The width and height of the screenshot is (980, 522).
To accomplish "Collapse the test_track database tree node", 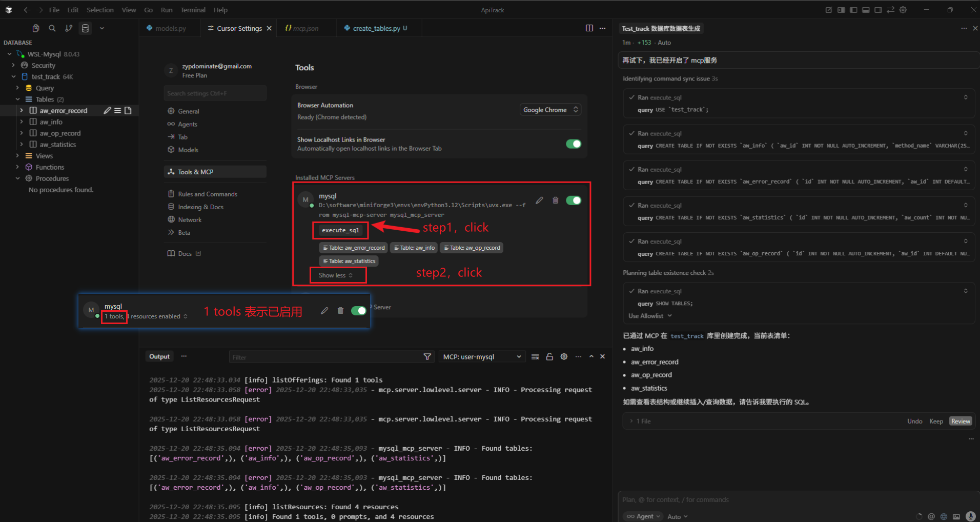I will (x=14, y=77).
